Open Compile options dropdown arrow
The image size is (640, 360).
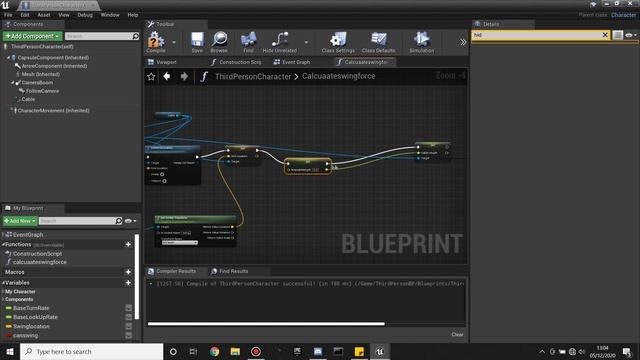click(x=174, y=42)
